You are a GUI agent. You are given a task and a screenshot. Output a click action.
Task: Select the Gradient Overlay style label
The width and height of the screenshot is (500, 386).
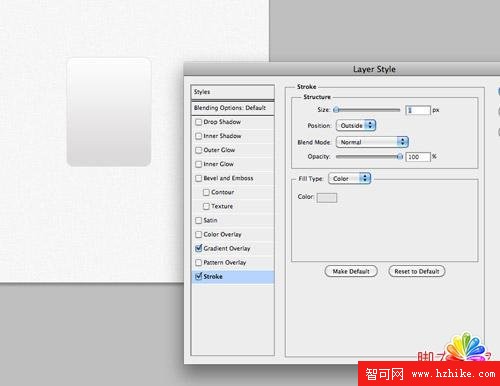click(227, 248)
